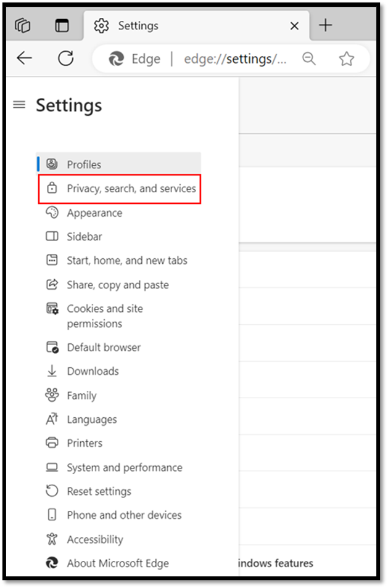Select Default browser settings
The height and width of the screenshot is (588, 388).
click(x=104, y=348)
